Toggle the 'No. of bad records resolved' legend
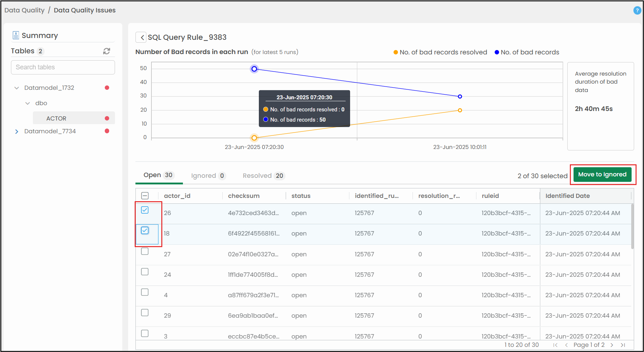 (x=440, y=52)
